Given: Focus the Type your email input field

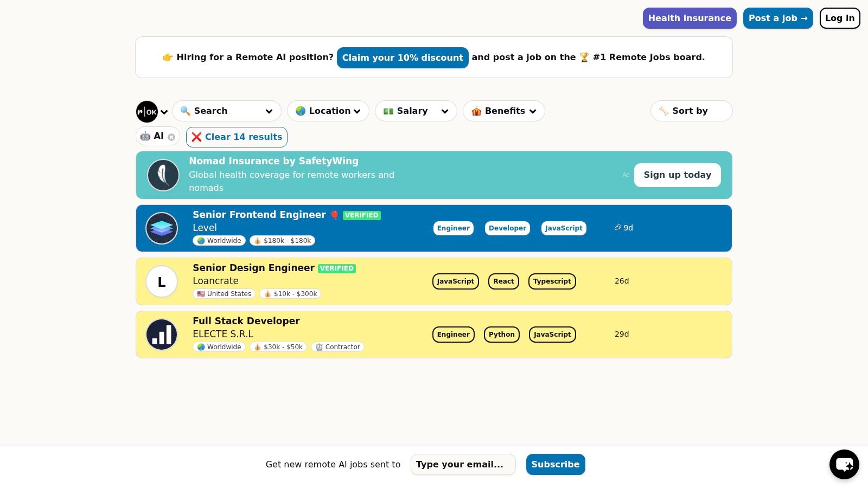Looking at the screenshot, I should click(463, 465).
